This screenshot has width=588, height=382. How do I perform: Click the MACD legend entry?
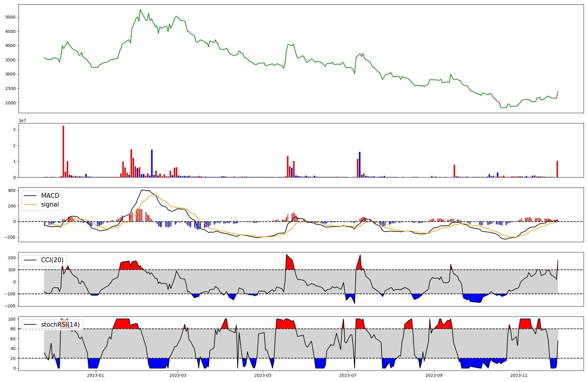click(x=50, y=196)
